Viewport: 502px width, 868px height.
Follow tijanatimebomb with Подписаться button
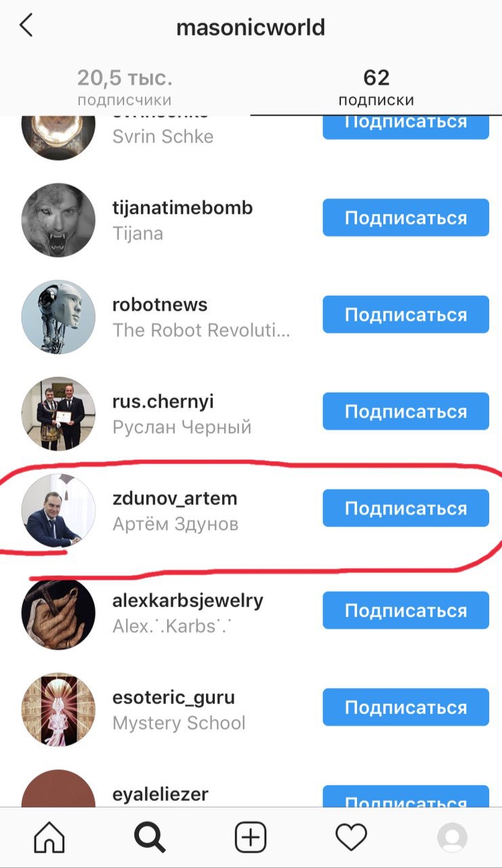[406, 218]
